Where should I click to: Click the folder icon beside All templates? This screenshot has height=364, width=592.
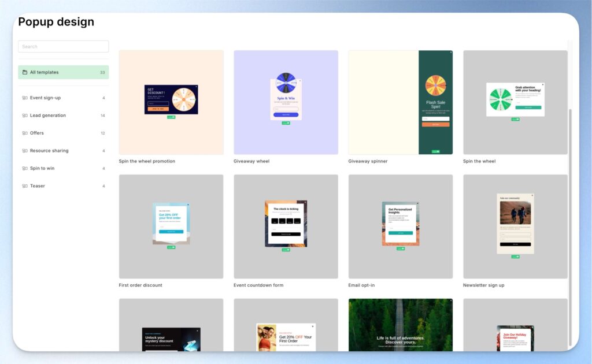pos(24,72)
